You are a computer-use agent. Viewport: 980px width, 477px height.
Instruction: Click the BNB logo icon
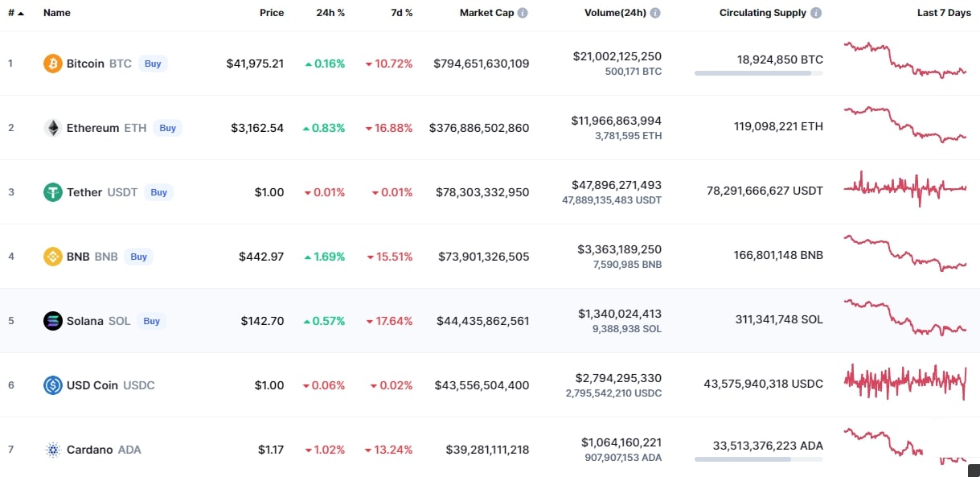click(x=52, y=257)
